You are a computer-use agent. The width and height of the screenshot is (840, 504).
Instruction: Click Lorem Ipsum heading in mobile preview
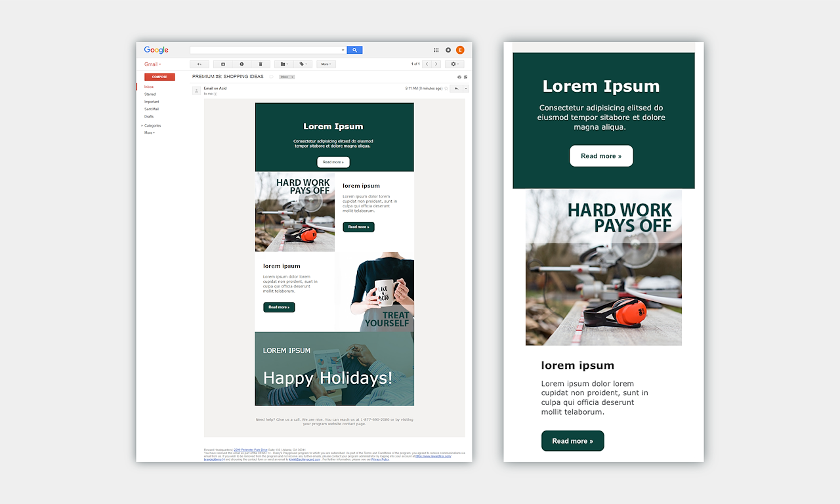[601, 86]
